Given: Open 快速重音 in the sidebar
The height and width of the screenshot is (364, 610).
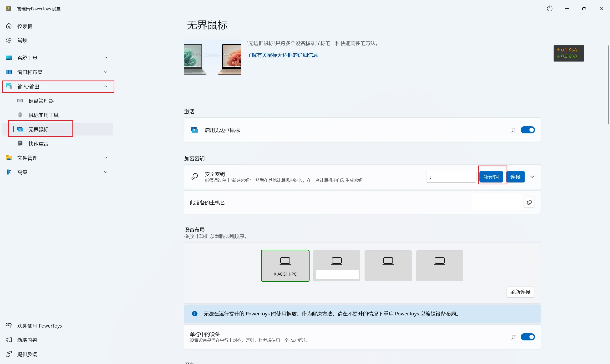Looking at the screenshot, I should click(x=57, y=143).
